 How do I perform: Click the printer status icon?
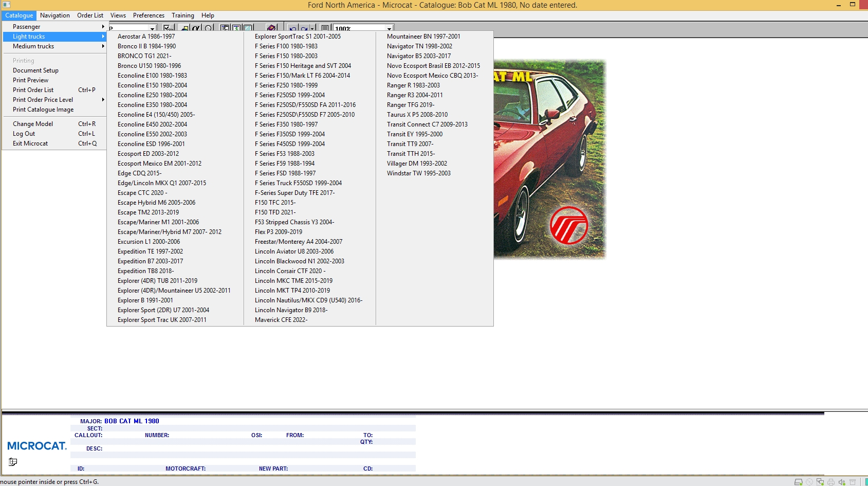coord(831,482)
